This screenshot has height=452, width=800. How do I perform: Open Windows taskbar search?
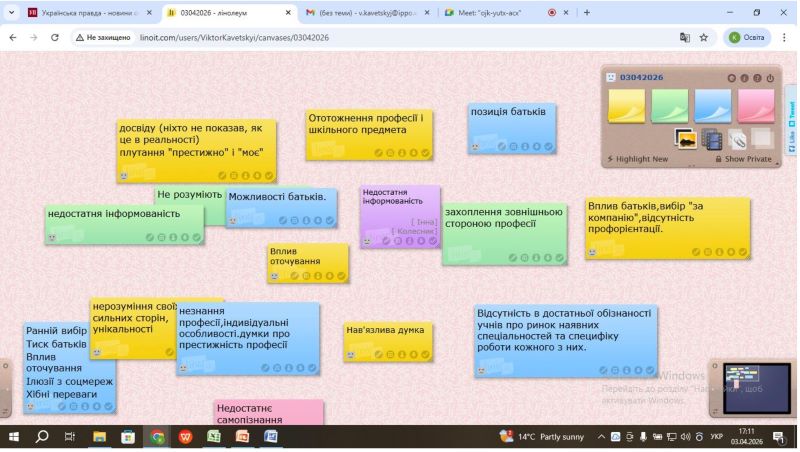point(42,437)
